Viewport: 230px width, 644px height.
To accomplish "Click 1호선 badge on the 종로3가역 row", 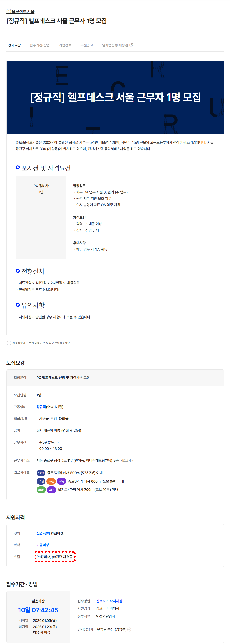I will (x=41, y=481).
